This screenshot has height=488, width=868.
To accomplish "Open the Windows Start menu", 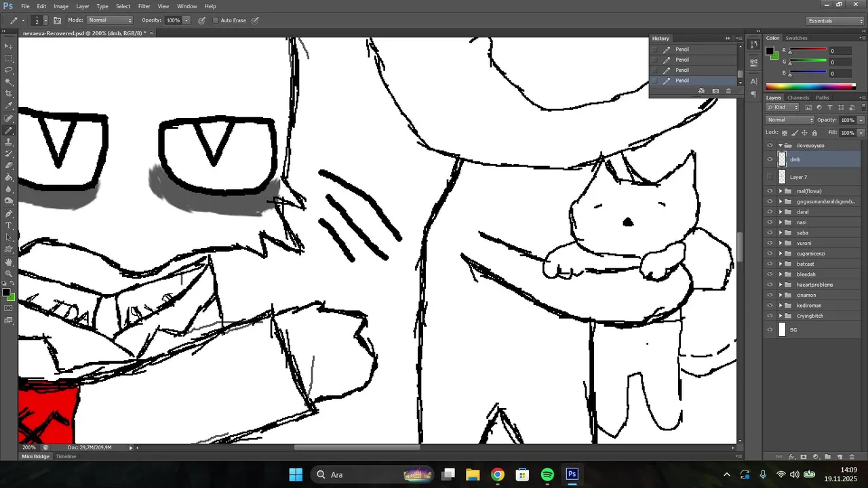I will click(296, 474).
